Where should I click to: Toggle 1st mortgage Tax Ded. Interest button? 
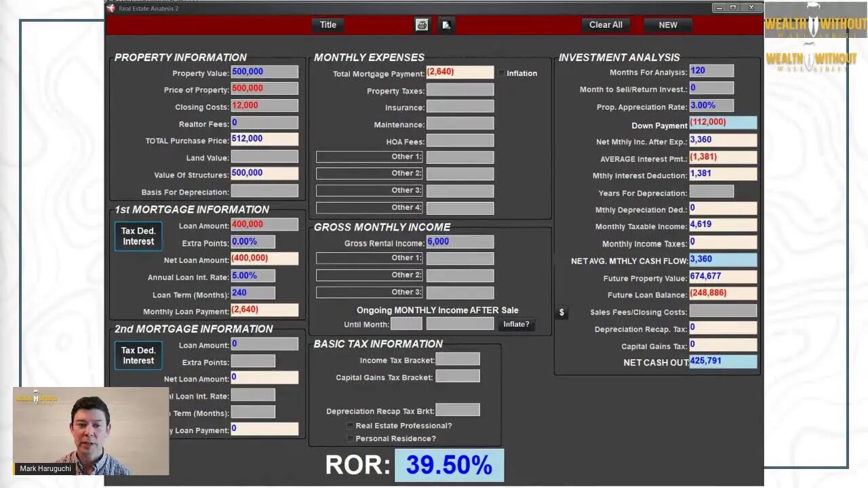point(138,237)
